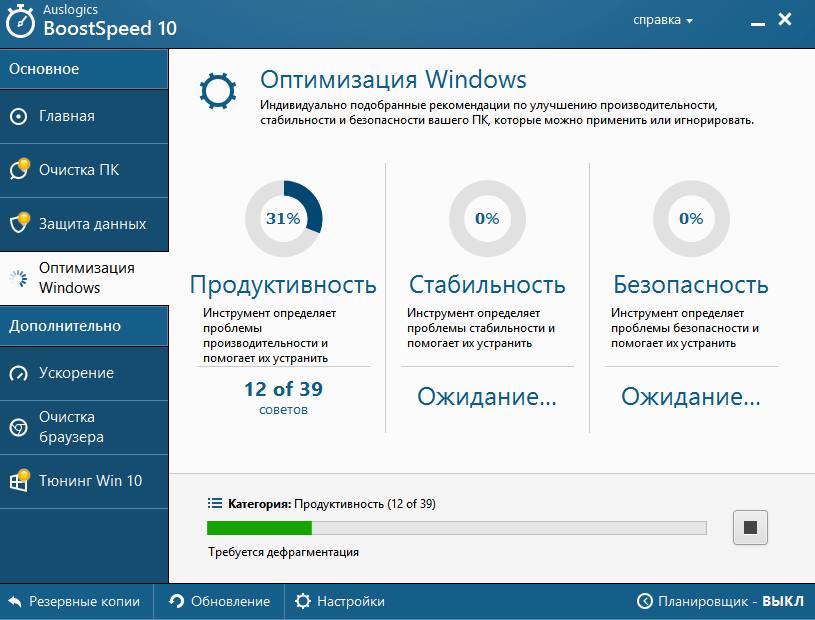Click 'Ожидание...' under Безопасность
The height and width of the screenshot is (620, 815).
tap(691, 397)
